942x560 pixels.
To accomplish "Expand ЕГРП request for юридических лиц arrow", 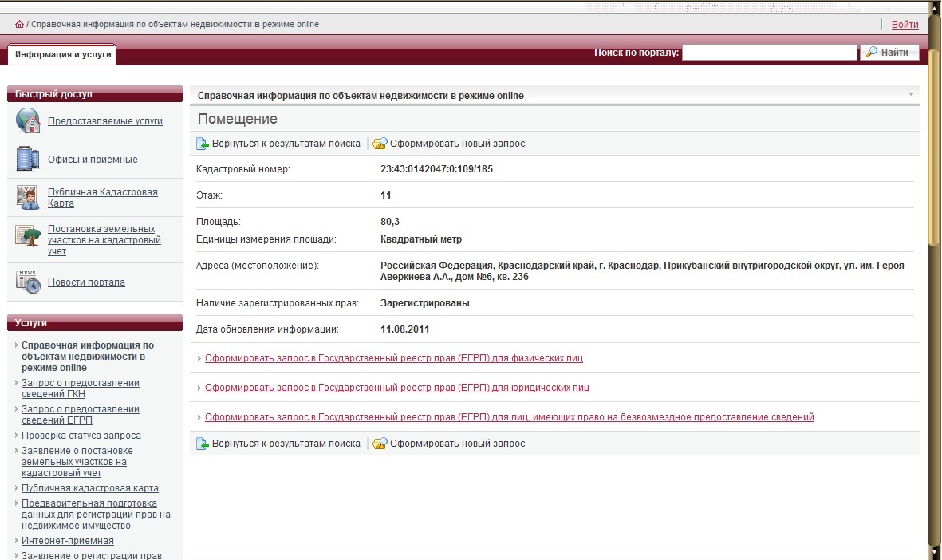I will click(x=199, y=388).
